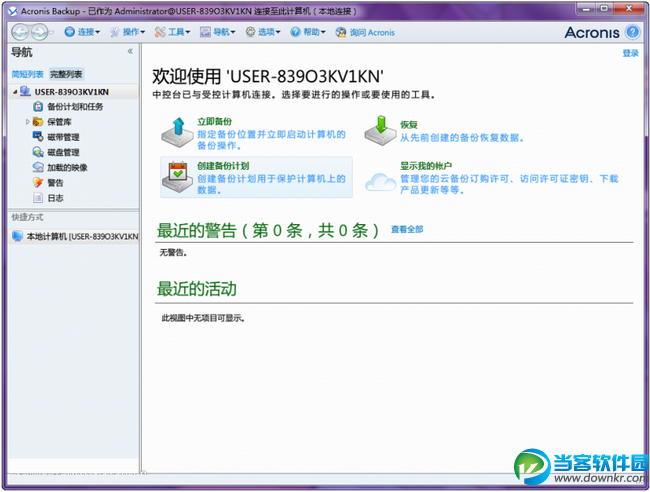Open the 连接 menu
The image size is (650, 492).
(x=82, y=32)
